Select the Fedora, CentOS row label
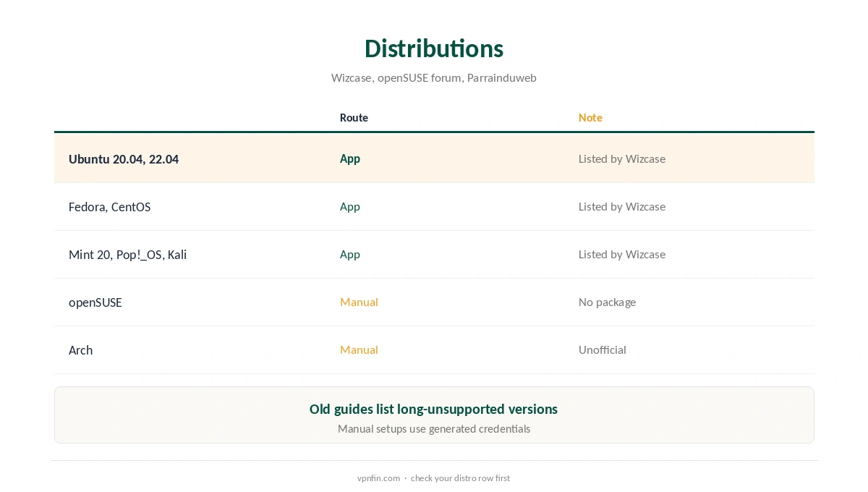This screenshot has height=492, width=868. tap(110, 207)
